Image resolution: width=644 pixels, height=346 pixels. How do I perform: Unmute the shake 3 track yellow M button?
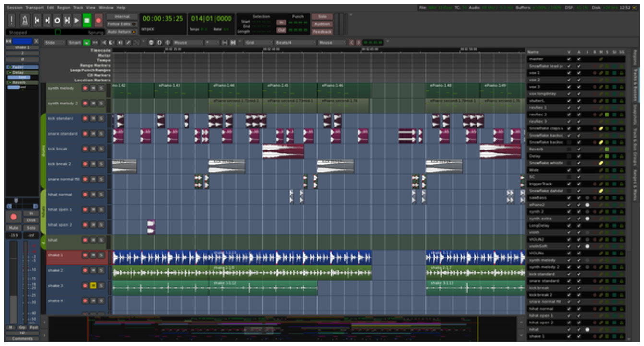(93, 286)
